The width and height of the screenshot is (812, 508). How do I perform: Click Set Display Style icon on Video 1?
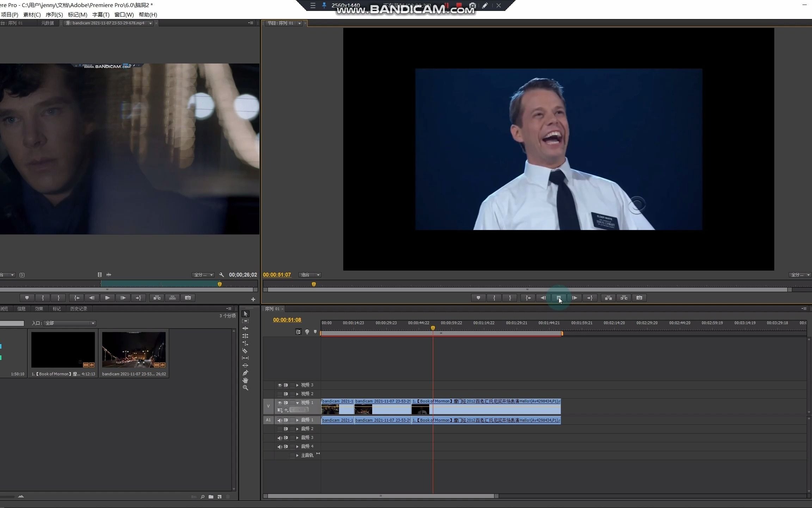pyautogui.click(x=280, y=410)
